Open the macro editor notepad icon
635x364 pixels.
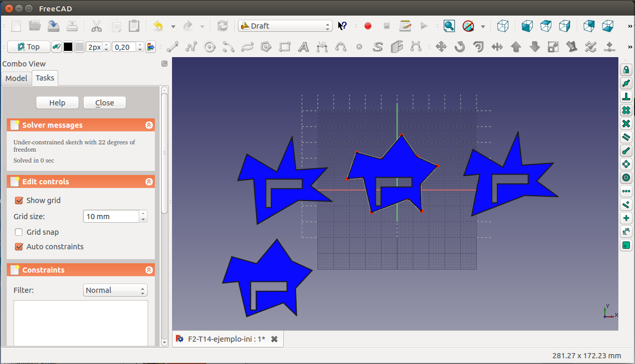click(405, 26)
